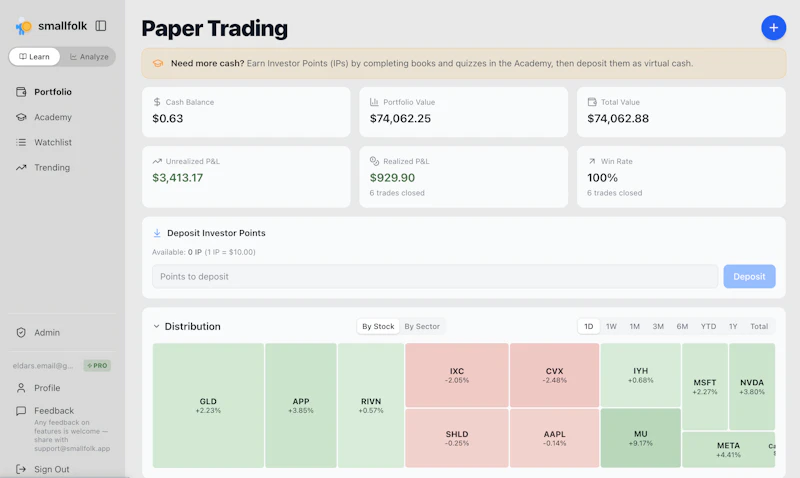
Task: Switch to Analyze mode
Action: [x=89, y=57]
